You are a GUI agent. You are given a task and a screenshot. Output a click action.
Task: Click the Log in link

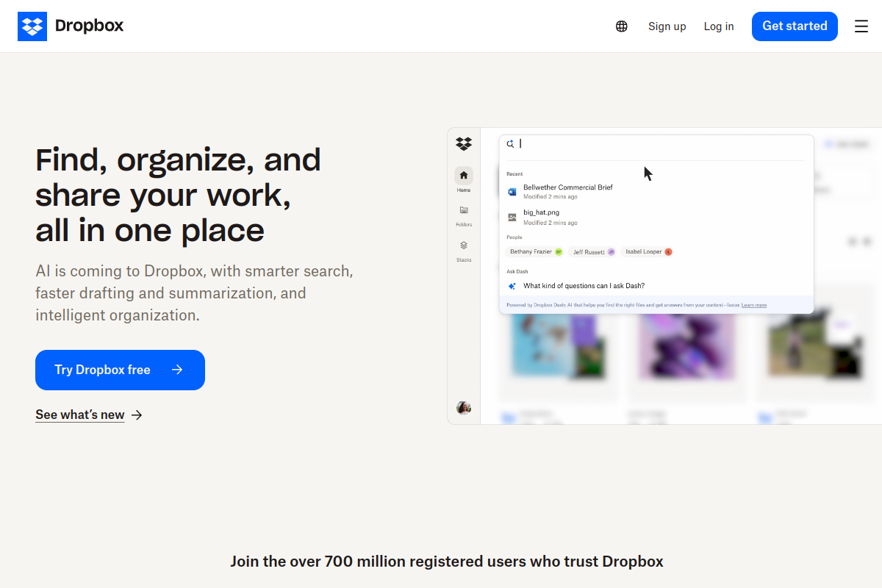coord(719,26)
